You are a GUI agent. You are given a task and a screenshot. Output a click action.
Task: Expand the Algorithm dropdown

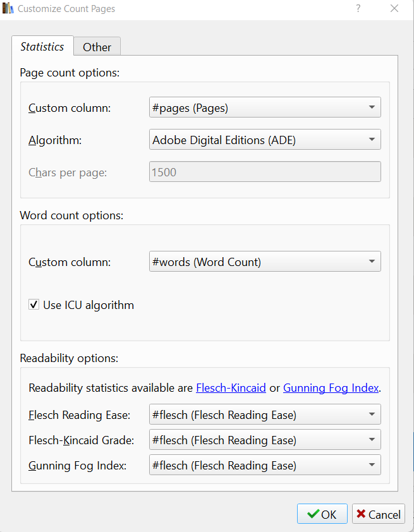(265, 140)
